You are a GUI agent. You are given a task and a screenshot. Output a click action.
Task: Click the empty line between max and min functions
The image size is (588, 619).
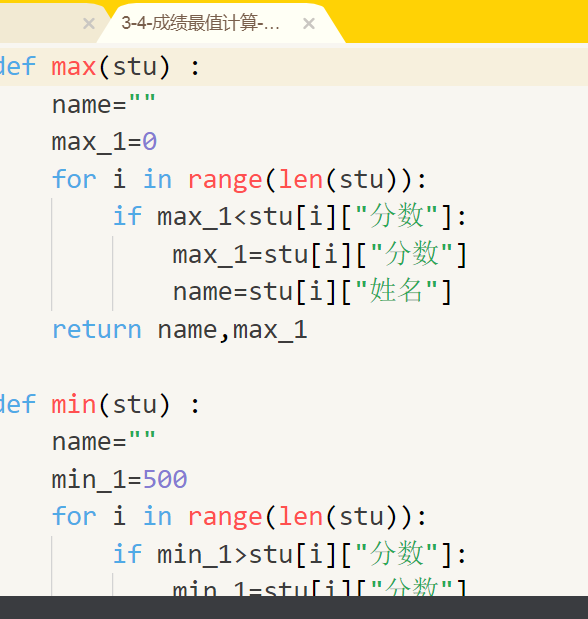pyautogui.click(x=294, y=367)
